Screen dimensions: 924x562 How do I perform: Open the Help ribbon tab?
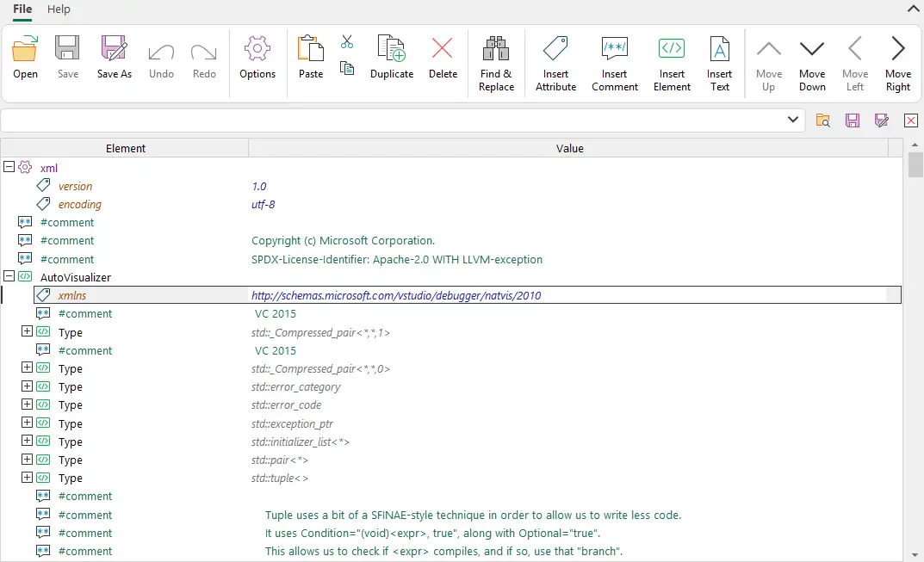[x=59, y=9]
